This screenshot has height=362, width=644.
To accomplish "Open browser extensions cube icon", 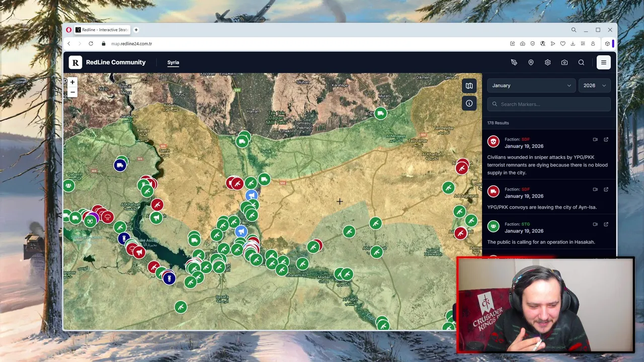I will (607, 44).
